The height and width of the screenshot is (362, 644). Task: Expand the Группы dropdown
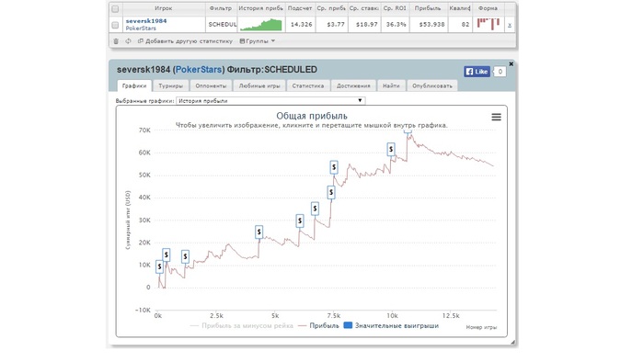(257, 41)
